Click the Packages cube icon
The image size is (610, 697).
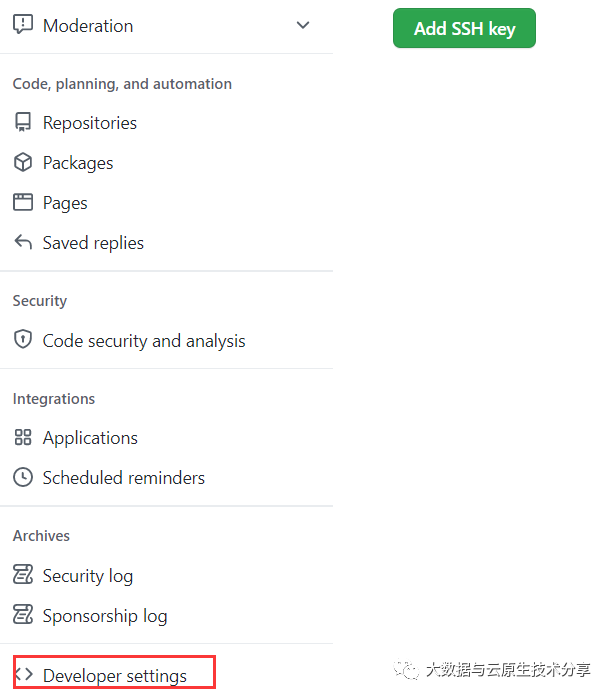point(23,162)
